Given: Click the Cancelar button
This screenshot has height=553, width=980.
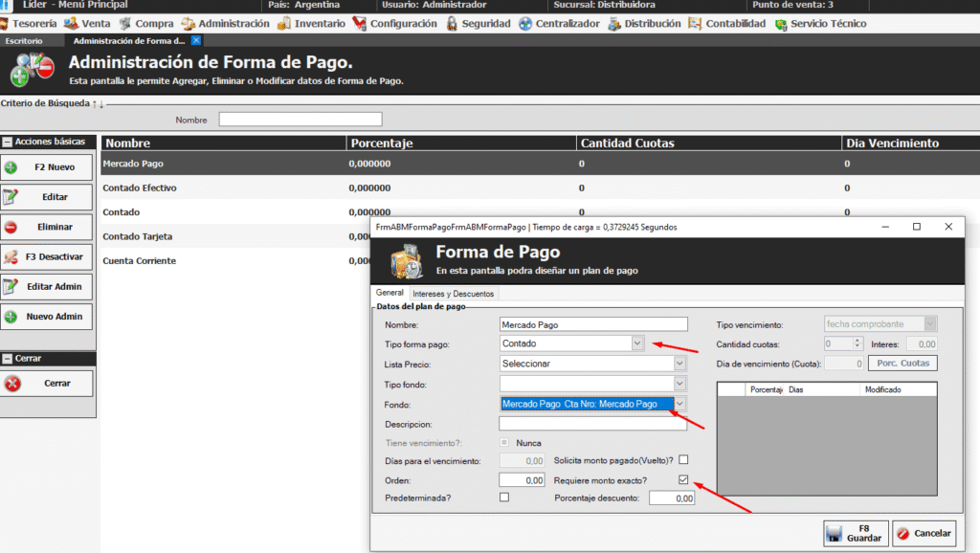Looking at the screenshot, I should (x=924, y=534).
